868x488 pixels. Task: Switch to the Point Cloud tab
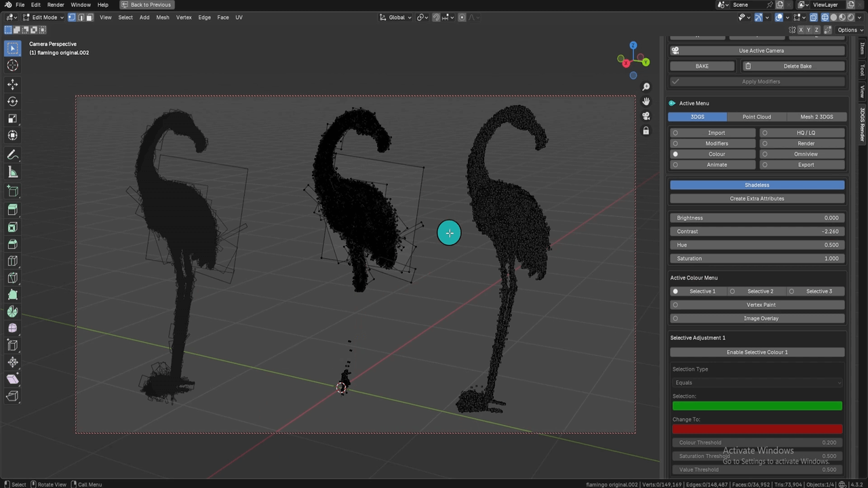(x=756, y=117)
